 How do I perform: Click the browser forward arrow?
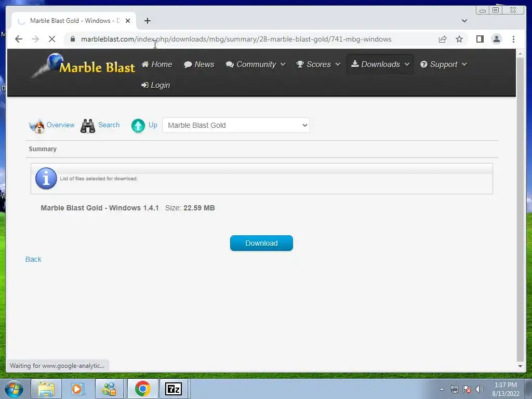click(x=35, y=39)
